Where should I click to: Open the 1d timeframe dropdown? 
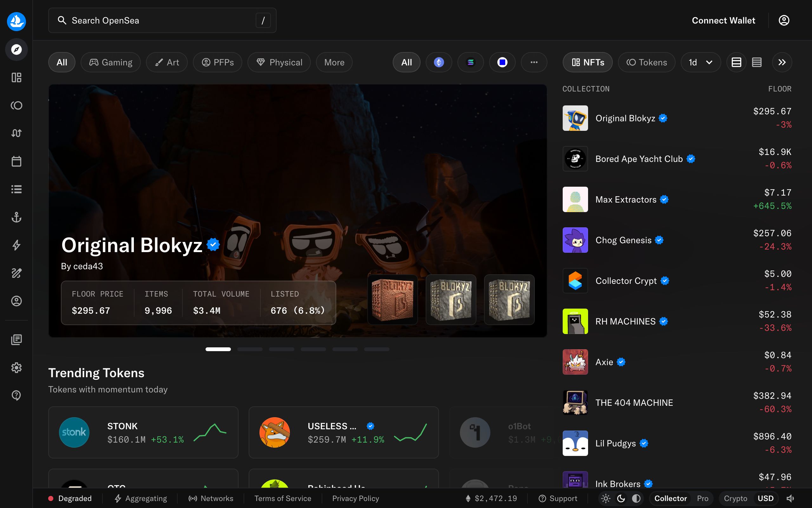(701, 62)
